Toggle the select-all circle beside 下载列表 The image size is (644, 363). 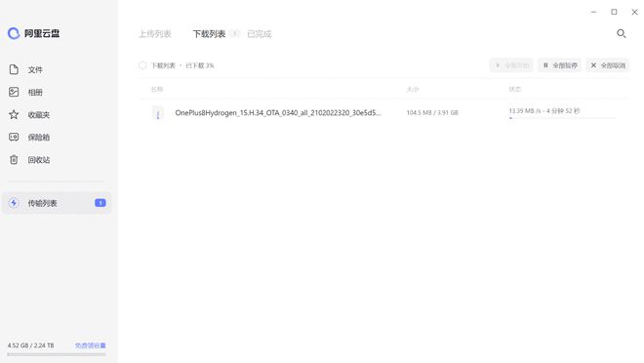[x=142, y=65]
